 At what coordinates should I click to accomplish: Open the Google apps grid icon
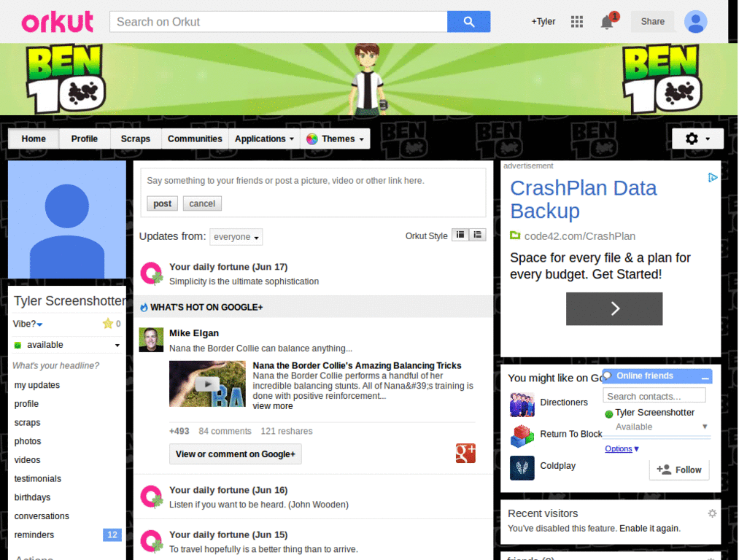(x=577, y=22)
